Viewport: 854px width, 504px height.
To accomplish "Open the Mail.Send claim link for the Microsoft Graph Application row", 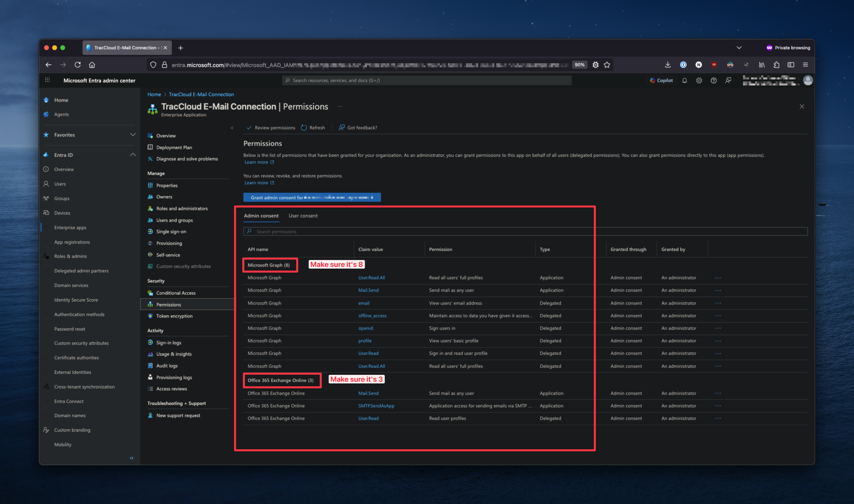I will (x=368, y=290).
